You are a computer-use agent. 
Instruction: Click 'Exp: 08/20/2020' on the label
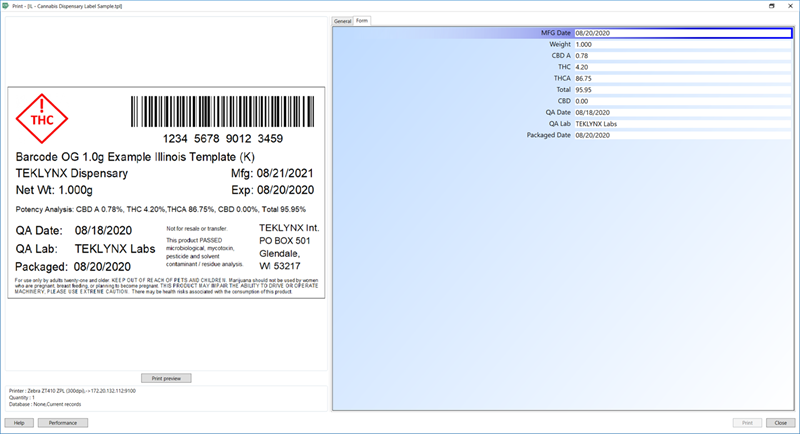click(x=272, y=190)
